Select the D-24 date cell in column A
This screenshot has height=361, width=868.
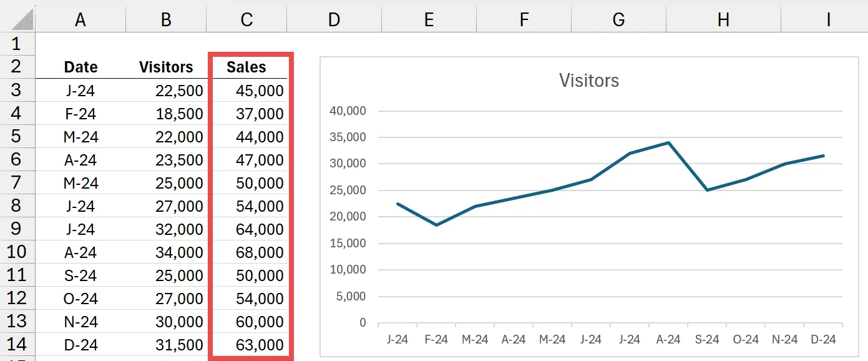[x=80, y=345]
